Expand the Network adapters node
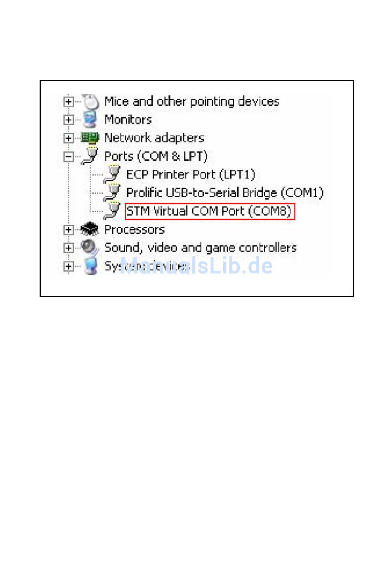This screenshot has height=575, width=392. coord(69,138)
